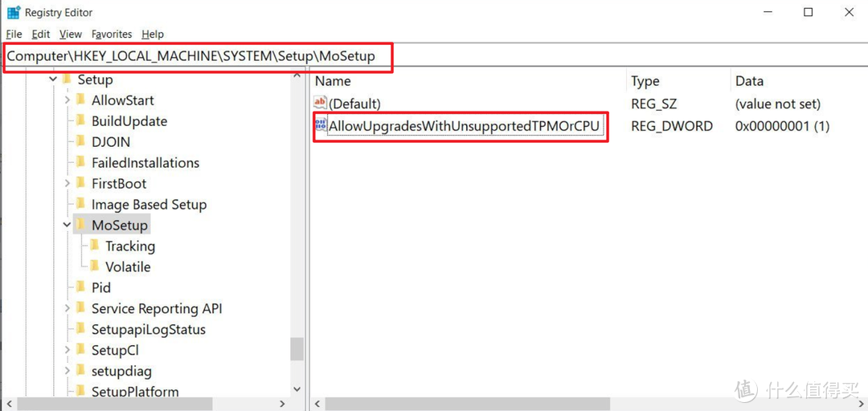Select the Setup folder icon
The image size is (868, 411).
point(68,79)
